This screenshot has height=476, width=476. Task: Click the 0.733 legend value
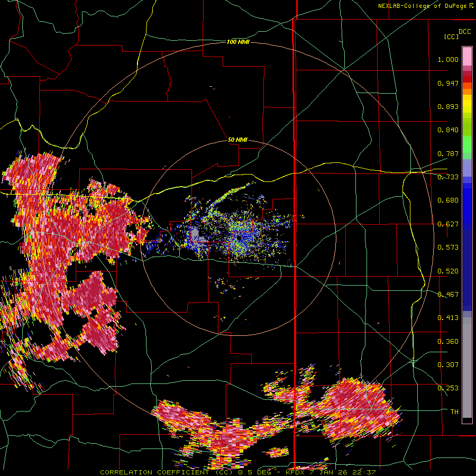pos(448,177)
